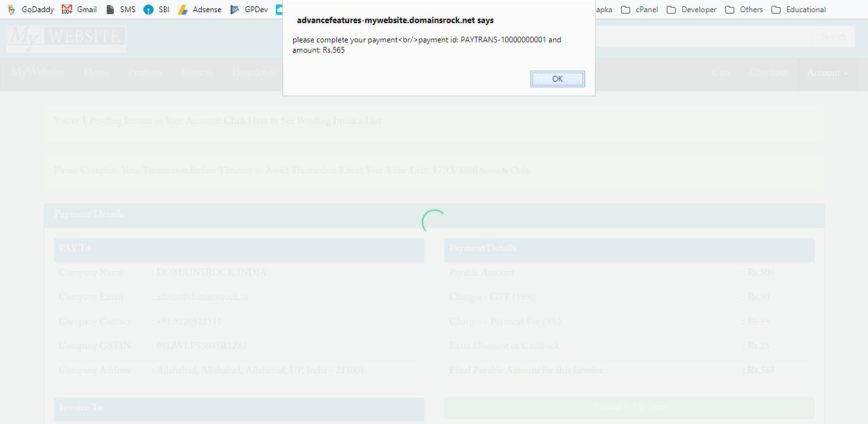Click the GSTIN value 09DWLPS5035R1ZG
The width and height of the screenshot is (868, 424).
pos(201,346)
